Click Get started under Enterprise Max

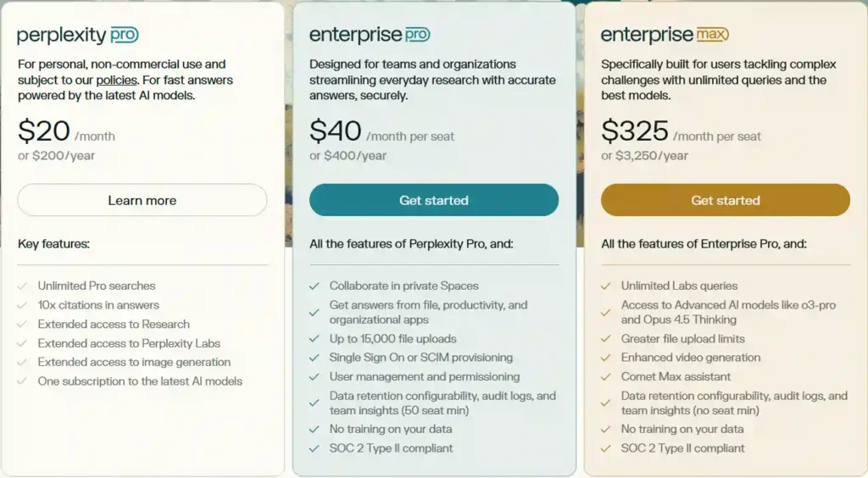pos(726,201)
